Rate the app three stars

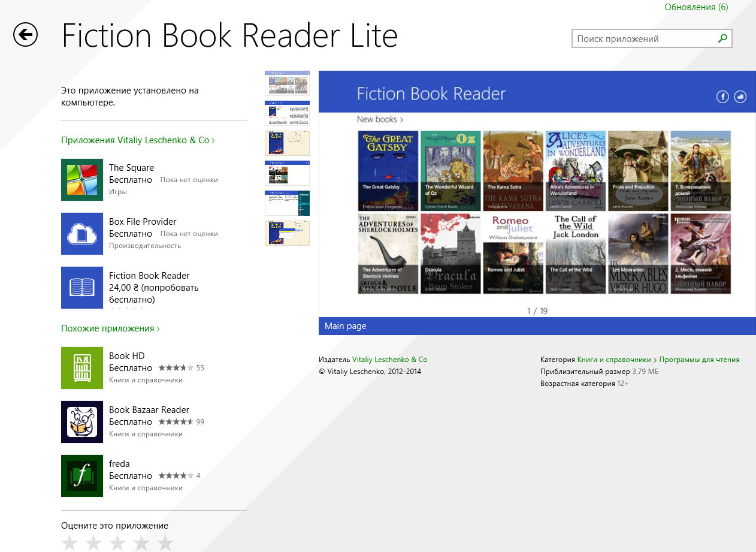[117, 543]
